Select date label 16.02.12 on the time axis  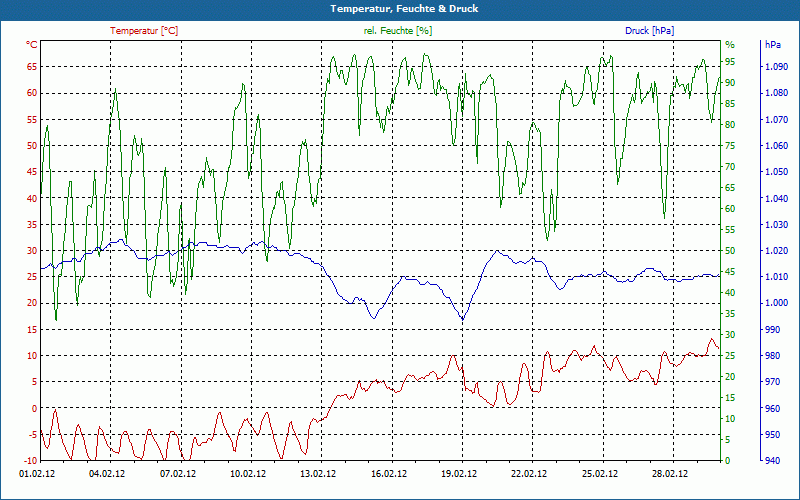pos(389,474)
